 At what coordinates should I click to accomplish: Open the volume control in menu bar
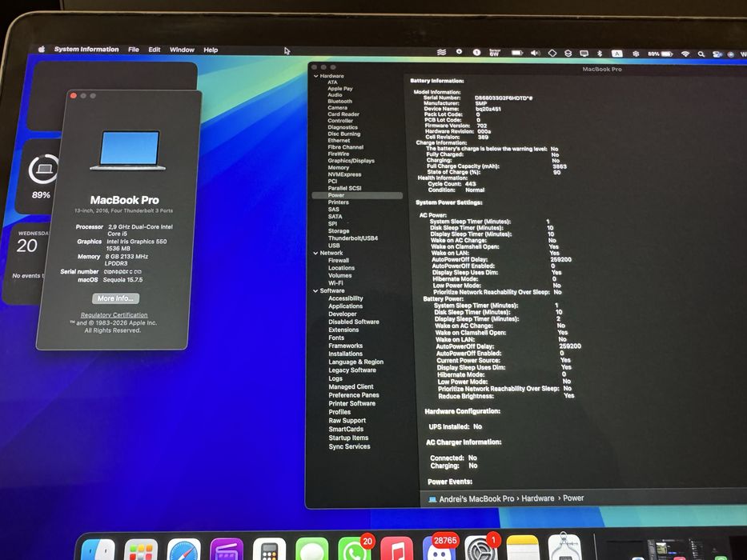[x=536, y=53]
